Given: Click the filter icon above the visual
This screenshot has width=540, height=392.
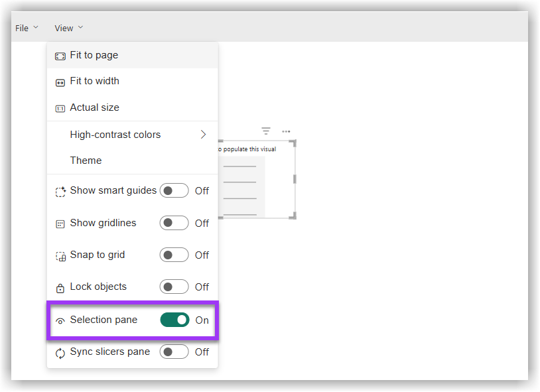Looking at the screenshot, I should coord(266,131).
